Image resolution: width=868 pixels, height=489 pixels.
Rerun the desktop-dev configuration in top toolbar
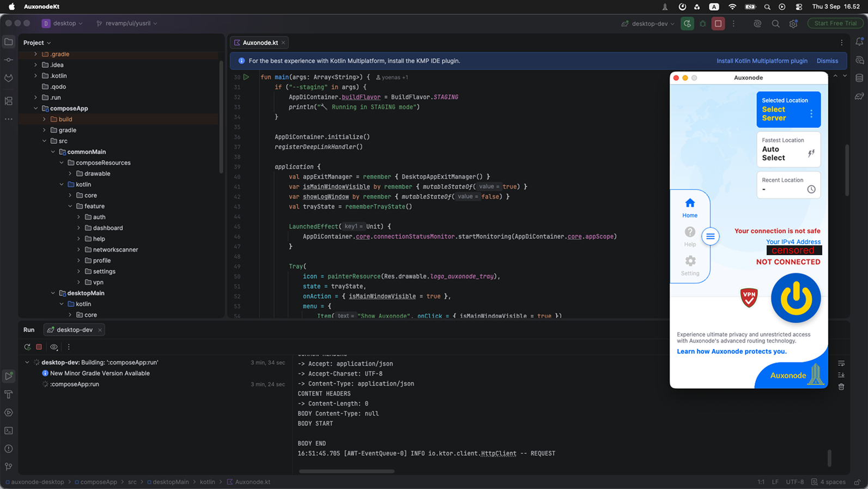[687, 23]
